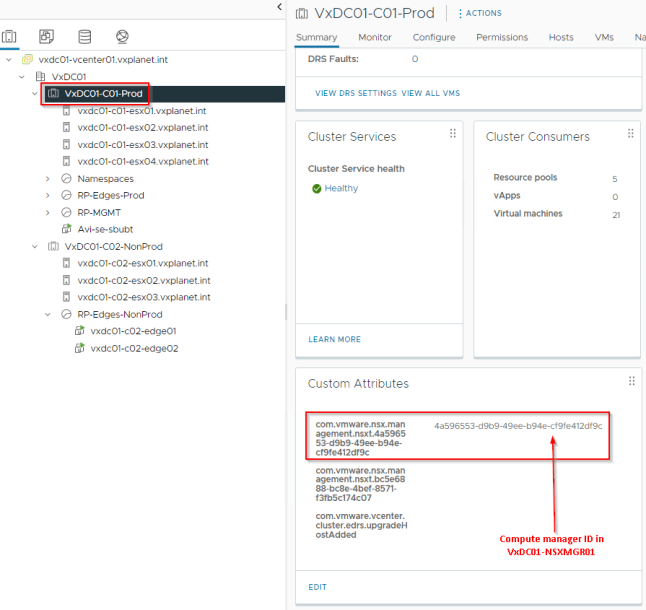Viewport: 646px width, 610px height.
Task: Select VxDC01-C01-Prod in the tree
Action: 103,93
